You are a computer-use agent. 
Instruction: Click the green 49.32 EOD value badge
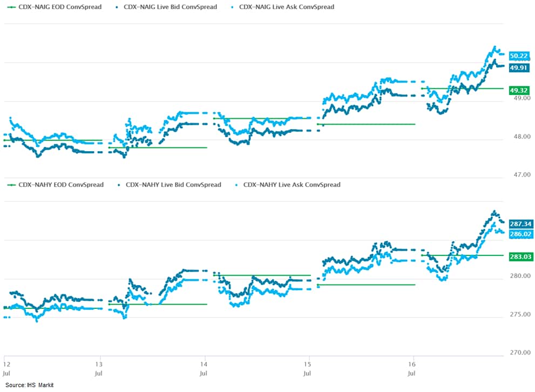click(x=518, y=90)
